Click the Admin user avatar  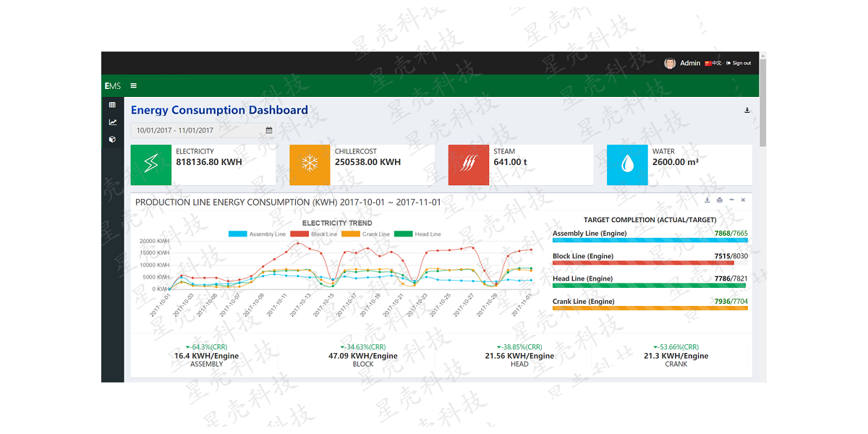[670, 63]
